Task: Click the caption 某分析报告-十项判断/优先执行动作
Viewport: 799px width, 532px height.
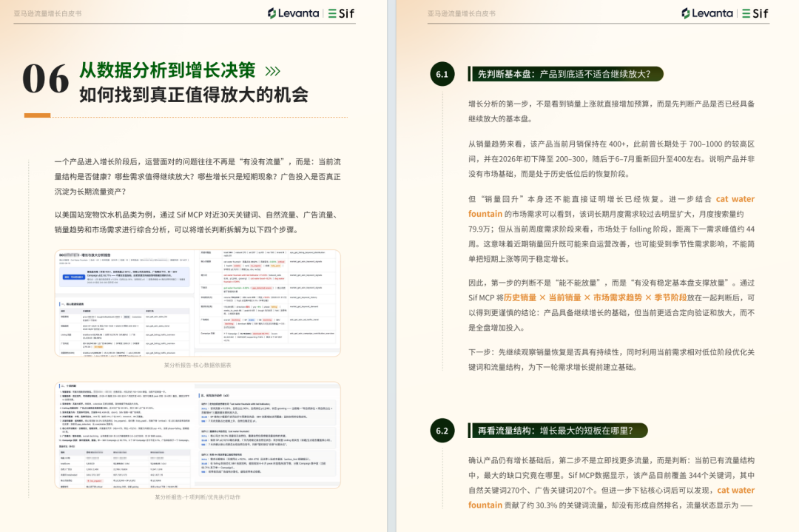Action: click(198, 496)
